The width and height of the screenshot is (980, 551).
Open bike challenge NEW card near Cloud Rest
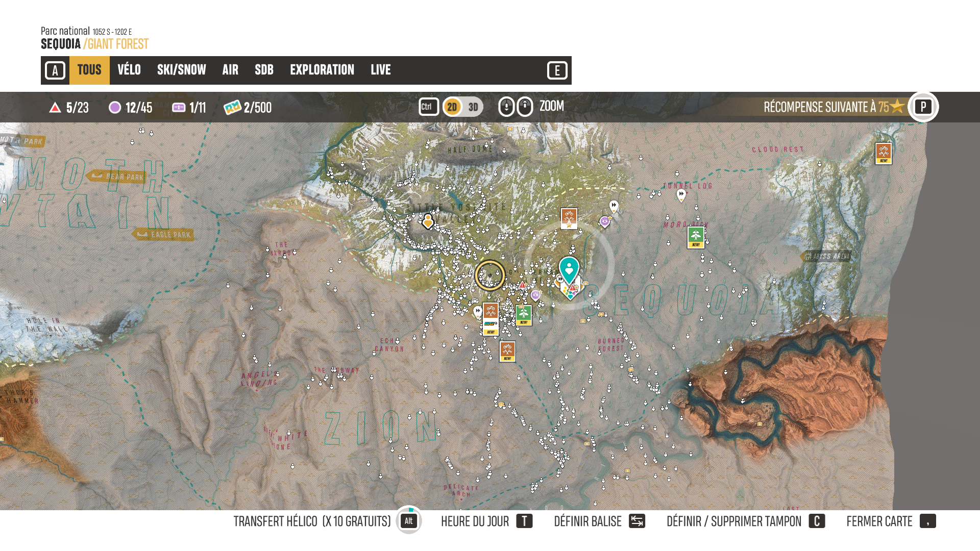[884, 153]
